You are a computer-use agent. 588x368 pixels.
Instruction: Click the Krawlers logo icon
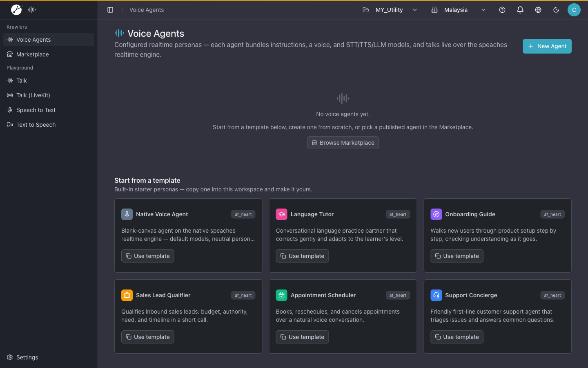click(16, 10)
